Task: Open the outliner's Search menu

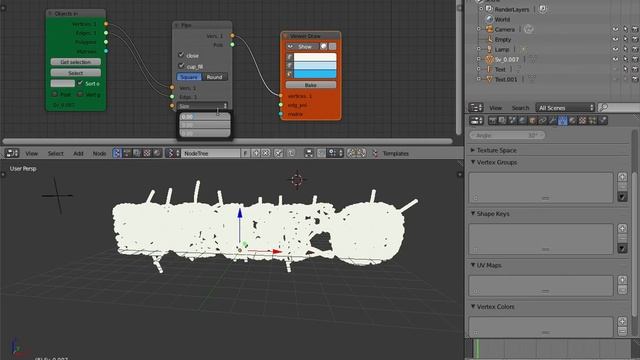Action: tap(520, 108)
